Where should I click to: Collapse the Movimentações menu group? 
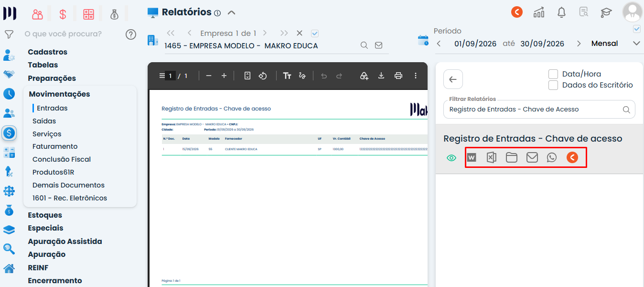pyautogui.click(x=59, y=94)
